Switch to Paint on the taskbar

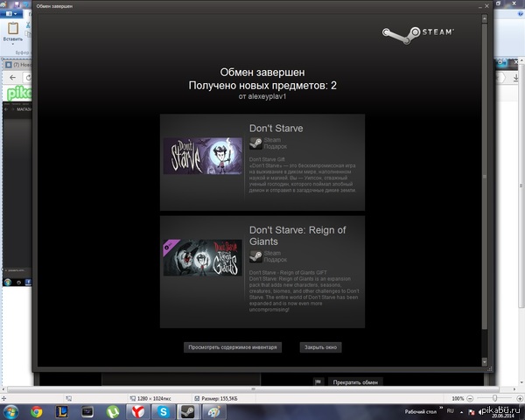click(214, 411)
